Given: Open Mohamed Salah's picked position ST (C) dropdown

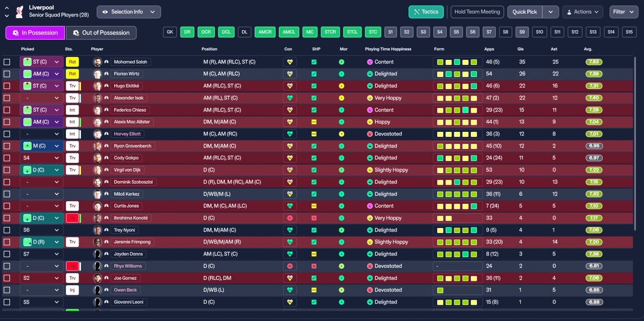Looking at the screenshot, I should point(41,62).
